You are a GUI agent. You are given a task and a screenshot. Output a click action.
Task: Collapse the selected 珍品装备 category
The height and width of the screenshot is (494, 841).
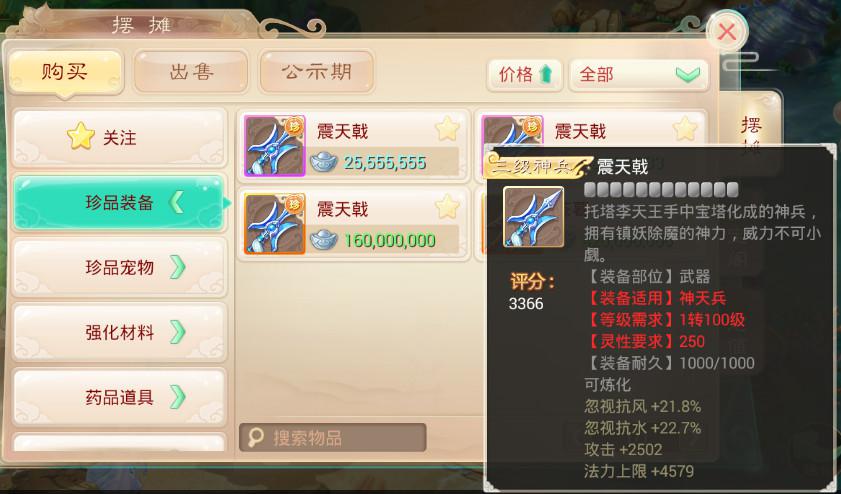pos(120,202)
